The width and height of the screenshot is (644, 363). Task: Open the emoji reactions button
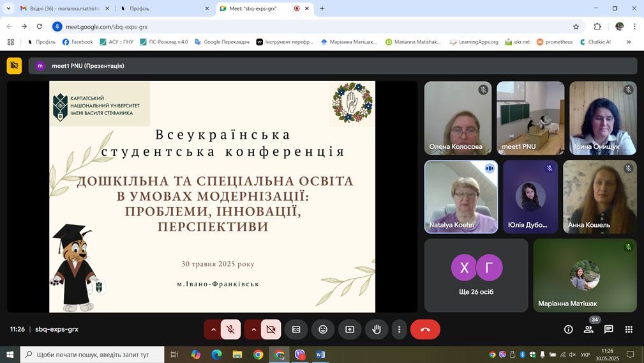[x=323, y=329]
